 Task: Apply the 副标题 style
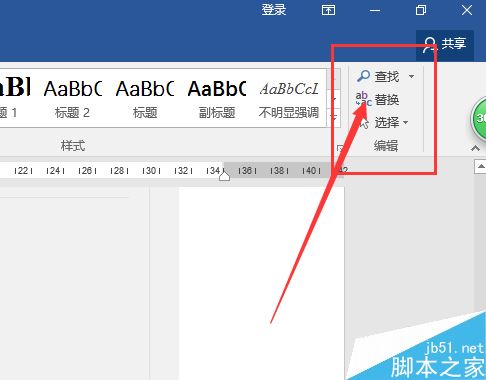click(x=217, y=99)
